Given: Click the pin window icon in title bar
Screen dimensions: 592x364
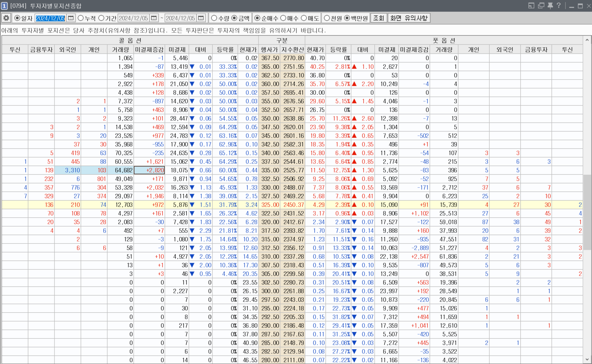Looking at the screenshot, I should click(x=550, y=6).
